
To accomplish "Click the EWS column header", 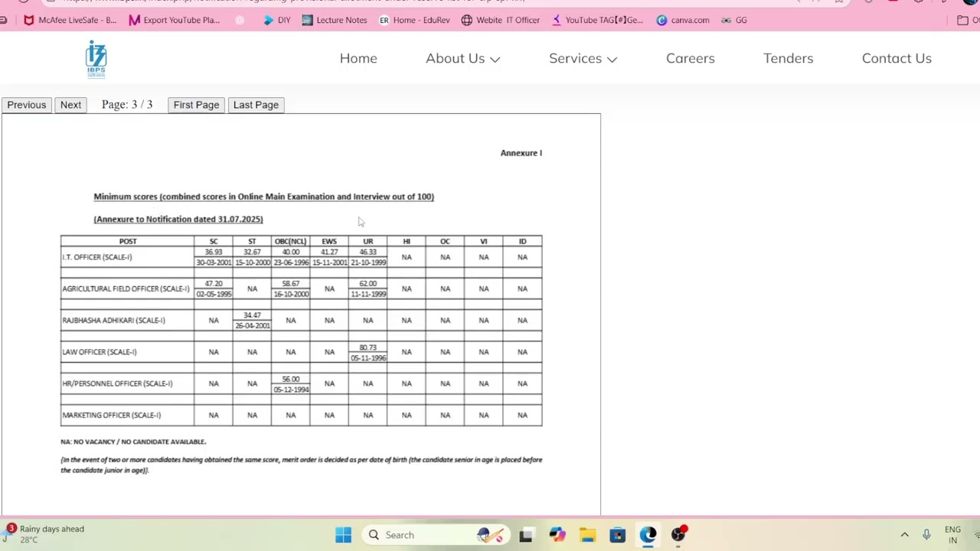I will coord(329,241).
